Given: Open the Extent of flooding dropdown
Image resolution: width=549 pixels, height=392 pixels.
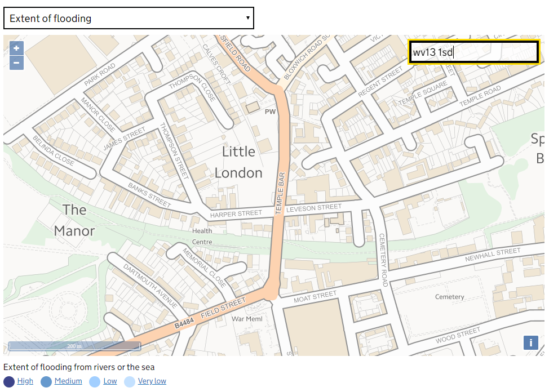Looking at the screenshot, I should pos(129,18).
